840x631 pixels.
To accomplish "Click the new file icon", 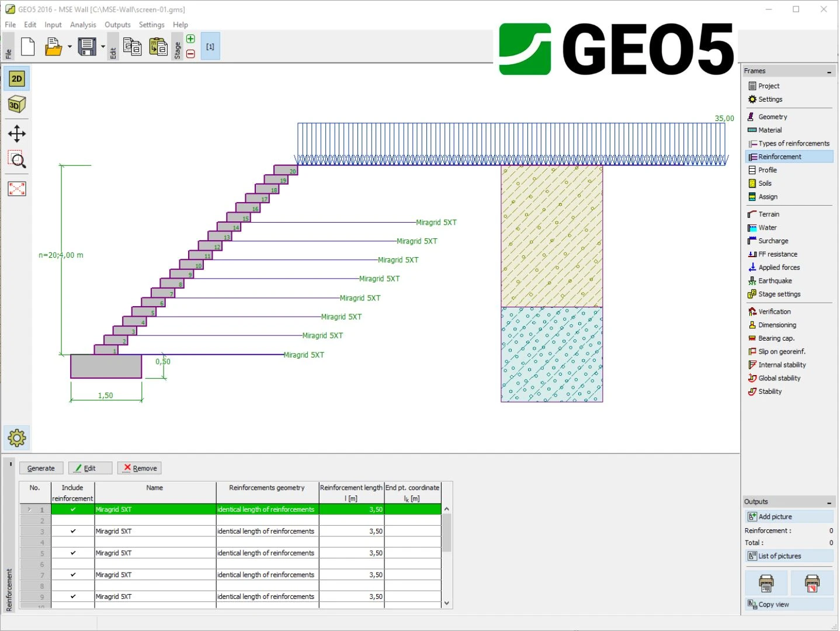I will (27, 46).
